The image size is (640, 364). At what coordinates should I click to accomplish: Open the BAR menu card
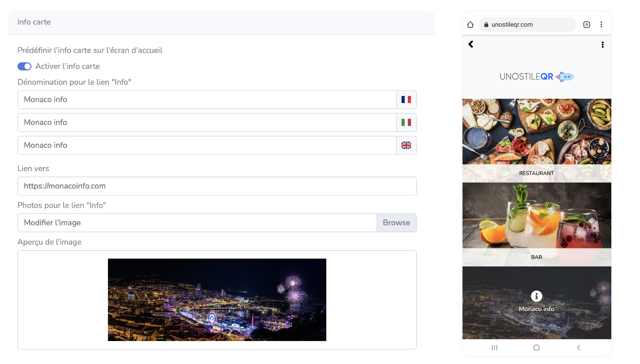[x=536, y=224]
